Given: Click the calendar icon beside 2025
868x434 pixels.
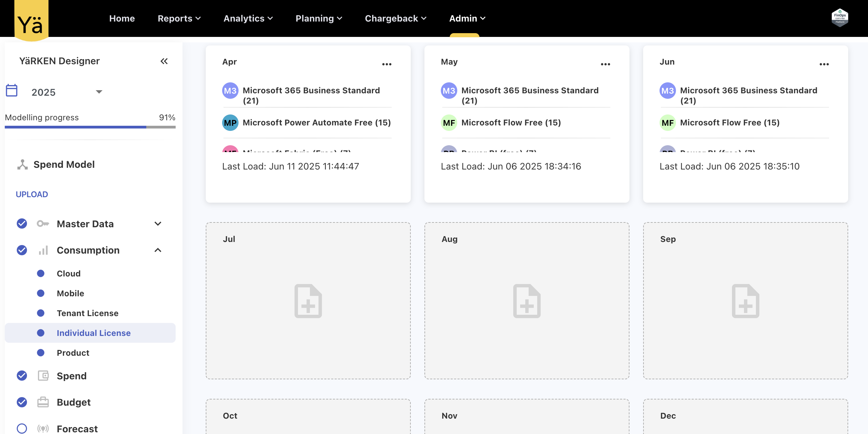Looking at the screenshot, I should (x=12, y=91).
